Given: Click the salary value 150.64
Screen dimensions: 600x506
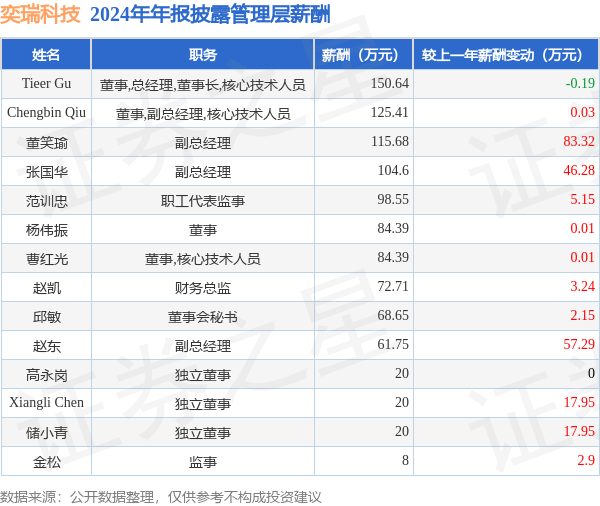Looking at the screenshot, I should coord(390,83).
